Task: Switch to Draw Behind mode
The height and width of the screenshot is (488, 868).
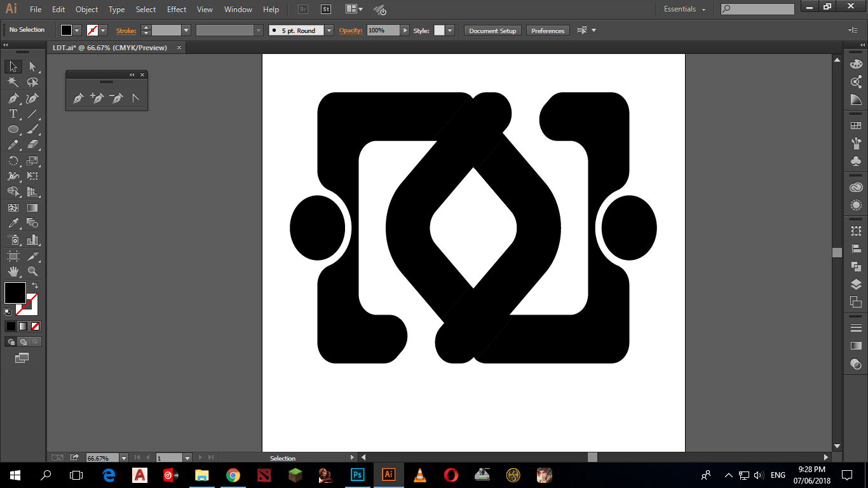Action: tap(23, 342)
